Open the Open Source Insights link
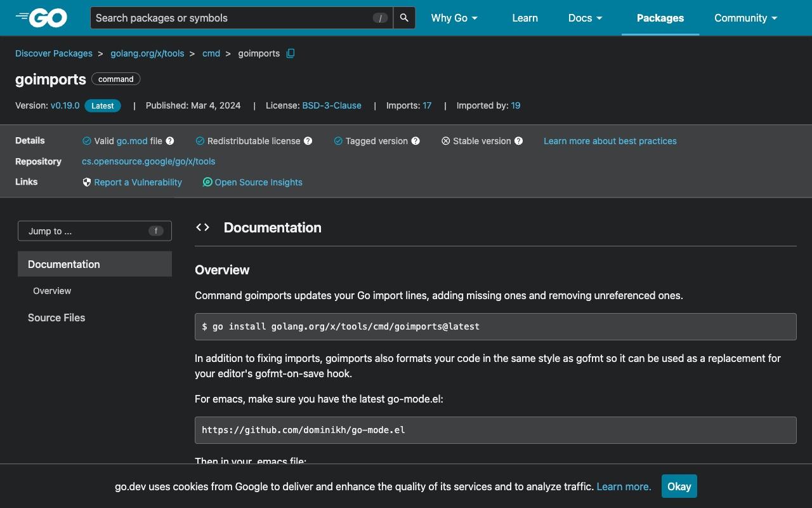Image resolution: width=812 pixels, height=508 pixels. click(x=259, y=182)
